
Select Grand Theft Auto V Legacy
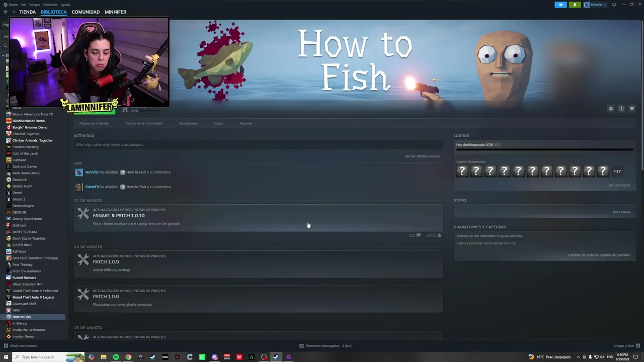[33, 297]
